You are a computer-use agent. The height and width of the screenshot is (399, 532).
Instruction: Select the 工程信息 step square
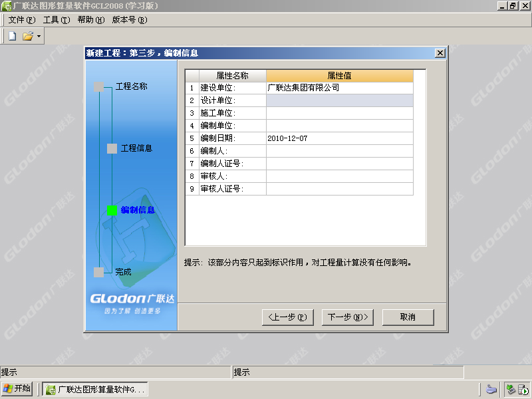pyautogui.click(x=112, y=148)
